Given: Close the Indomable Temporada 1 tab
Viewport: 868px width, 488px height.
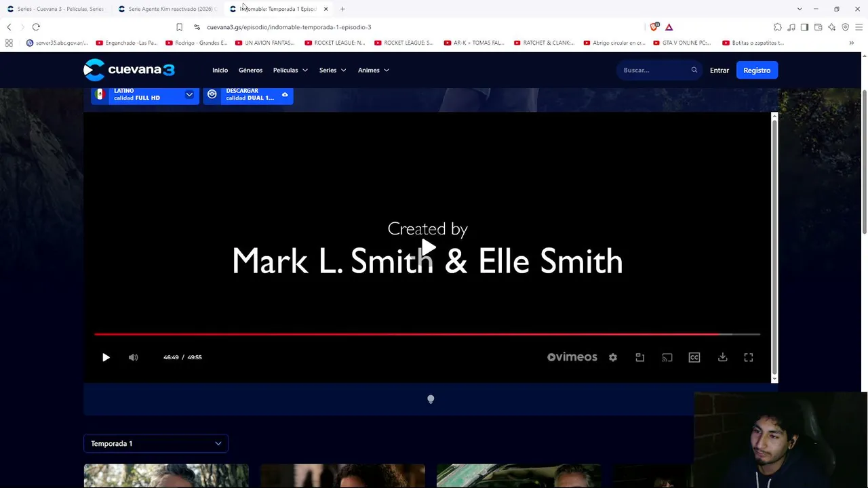Looking at the screenshot, I should tap(326, 9).
